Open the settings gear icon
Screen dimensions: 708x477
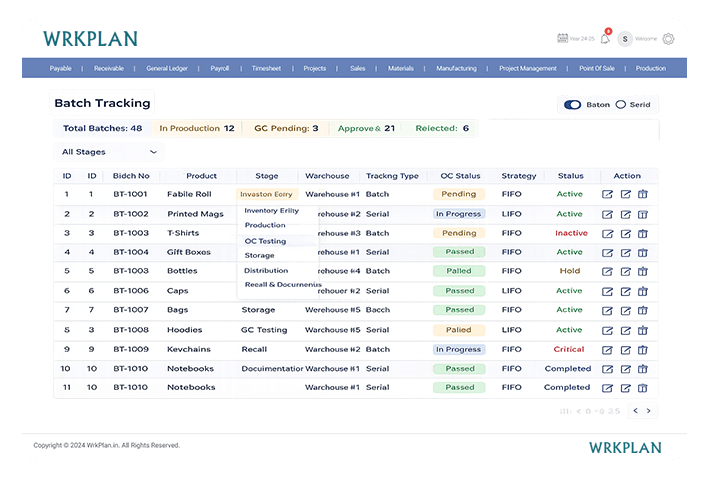click(668, 39)
